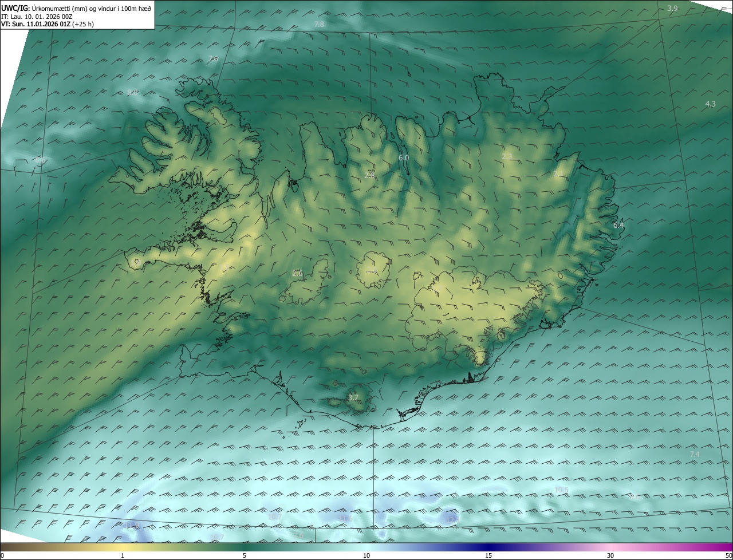Click the color scale tick labeled 1
The image size is (733, 560).
[123, 555]
